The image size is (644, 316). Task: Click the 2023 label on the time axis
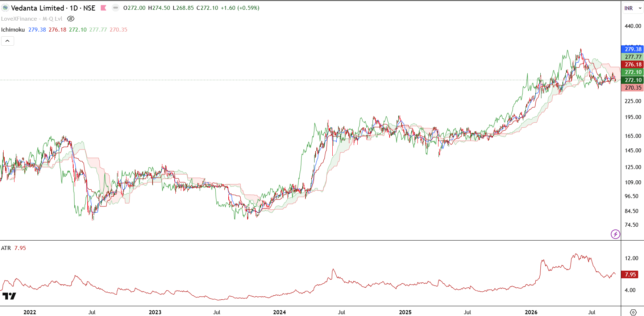(x=155, y=312)
